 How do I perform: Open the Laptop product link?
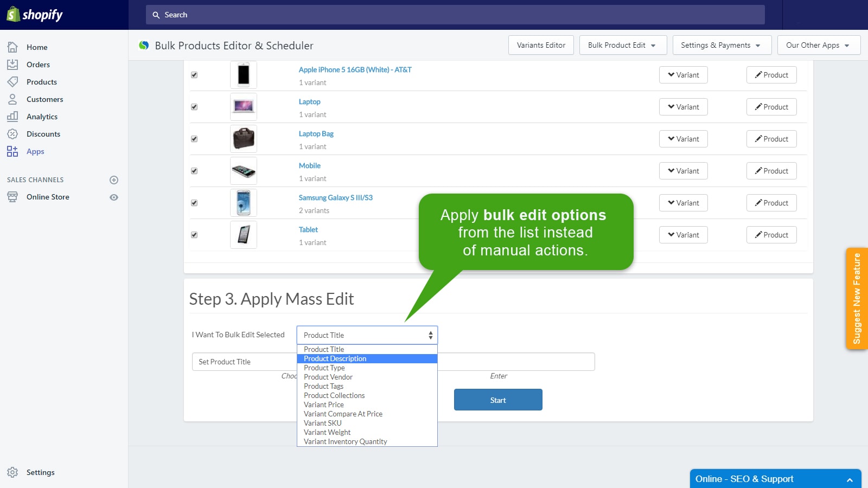(x=309, y=101)
